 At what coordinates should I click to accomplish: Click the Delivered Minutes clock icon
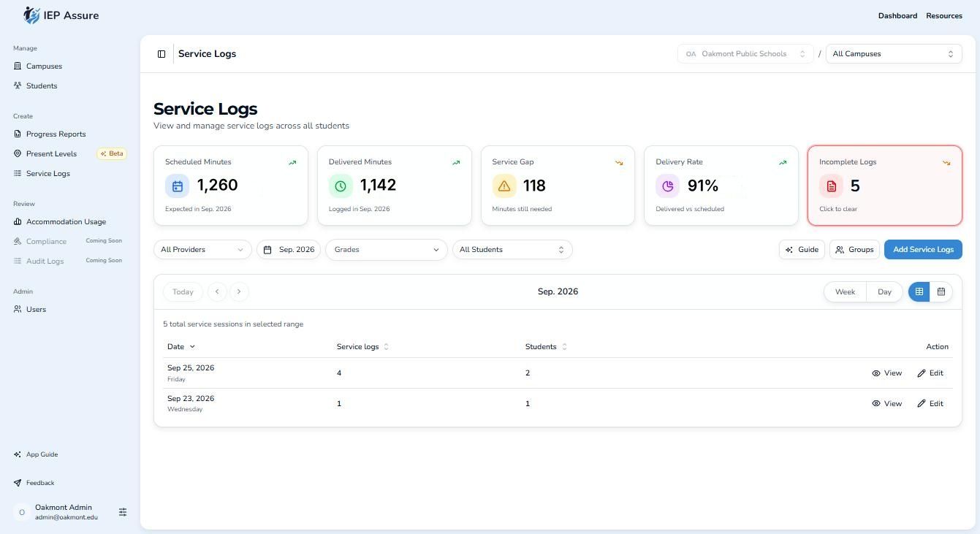point(341,186)
